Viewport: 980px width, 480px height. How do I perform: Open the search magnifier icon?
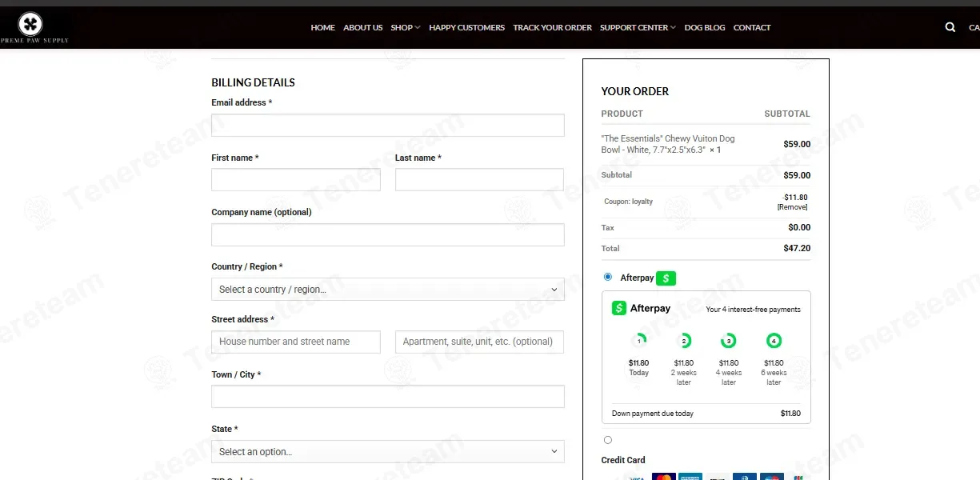(x=950, y=27)
